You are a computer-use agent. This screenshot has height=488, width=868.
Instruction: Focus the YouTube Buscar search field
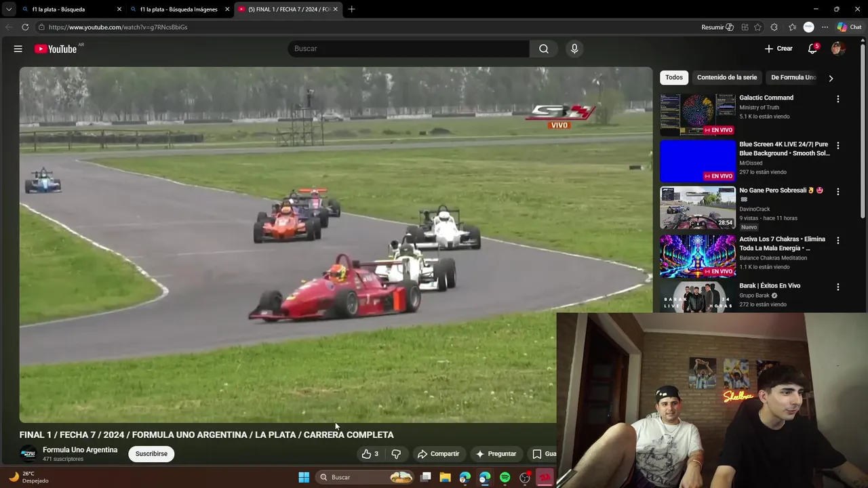(409, 49)
